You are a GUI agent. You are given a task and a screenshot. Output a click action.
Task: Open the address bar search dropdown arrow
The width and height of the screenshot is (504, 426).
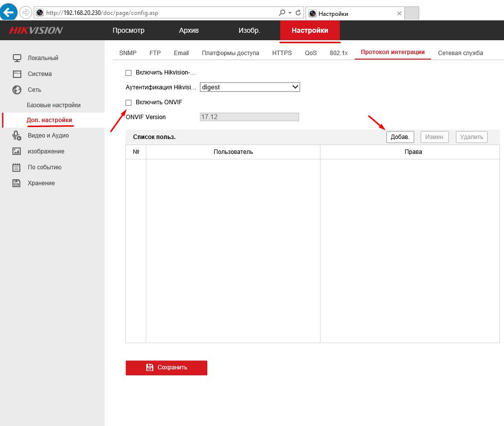[290, 12]
